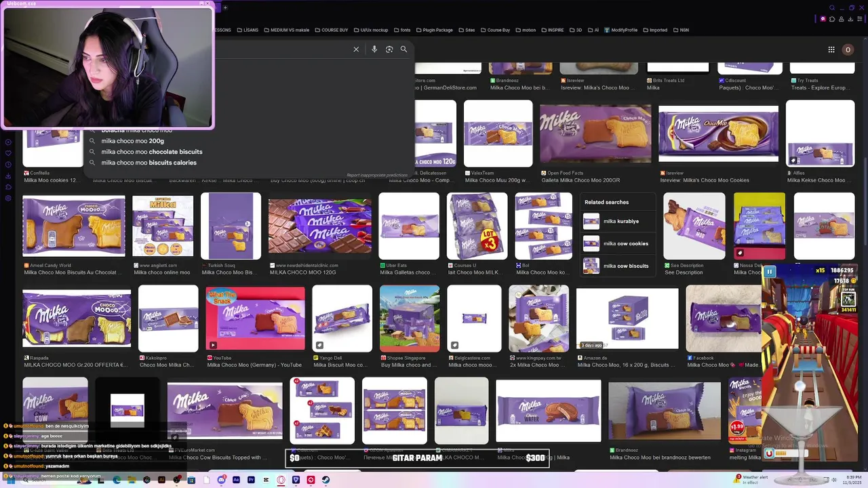Screen dimensions: 868x488
Task: Open Google Lens image search
Action: (389, 49)
